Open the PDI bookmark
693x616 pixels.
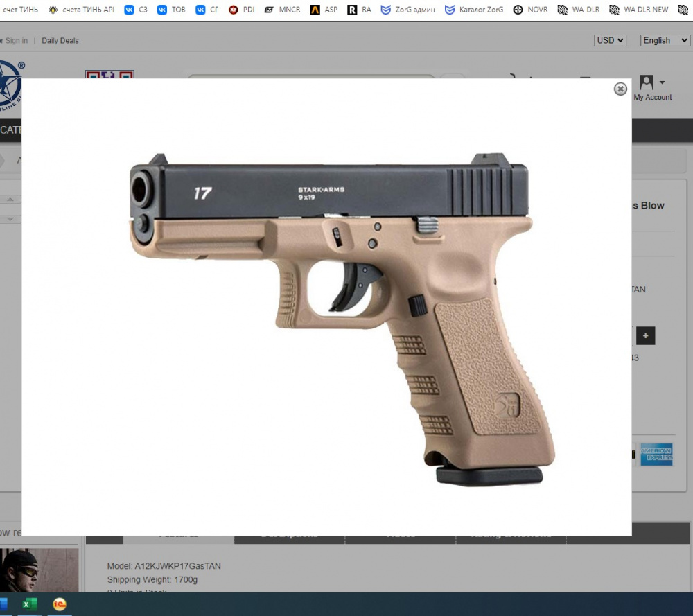242,10
